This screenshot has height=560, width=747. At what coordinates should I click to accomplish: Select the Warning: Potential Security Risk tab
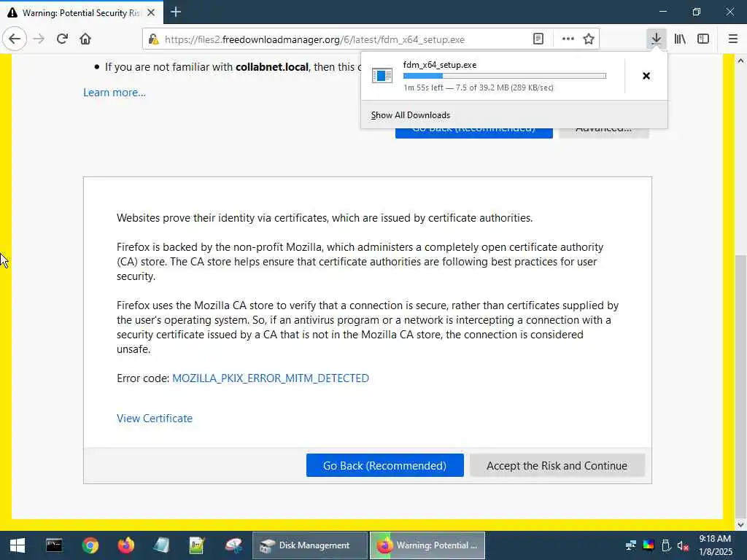82,12
